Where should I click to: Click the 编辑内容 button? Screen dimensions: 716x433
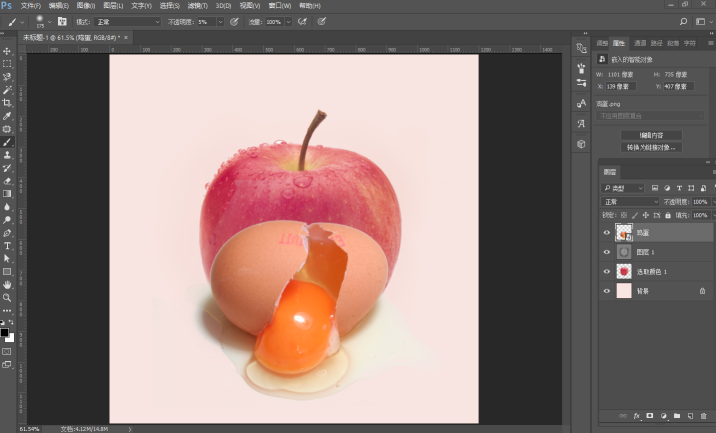pos(651,135)
